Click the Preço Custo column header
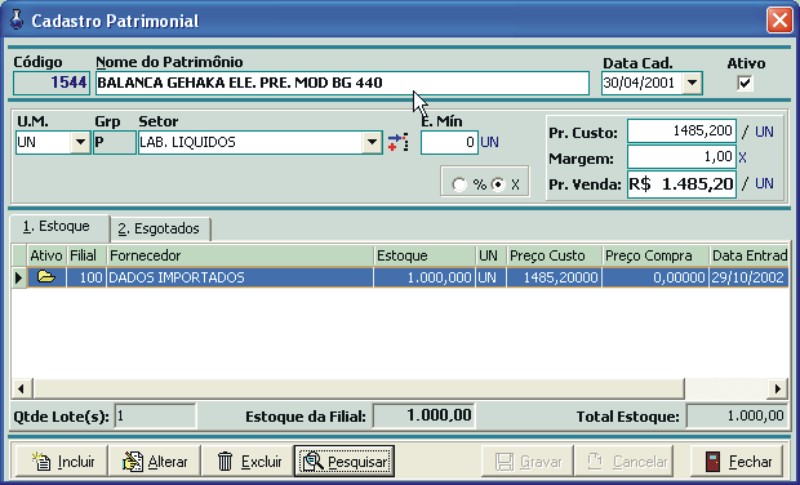Viewport: 800px width, 485px height. pyautogui.click(x=554, y=256)
